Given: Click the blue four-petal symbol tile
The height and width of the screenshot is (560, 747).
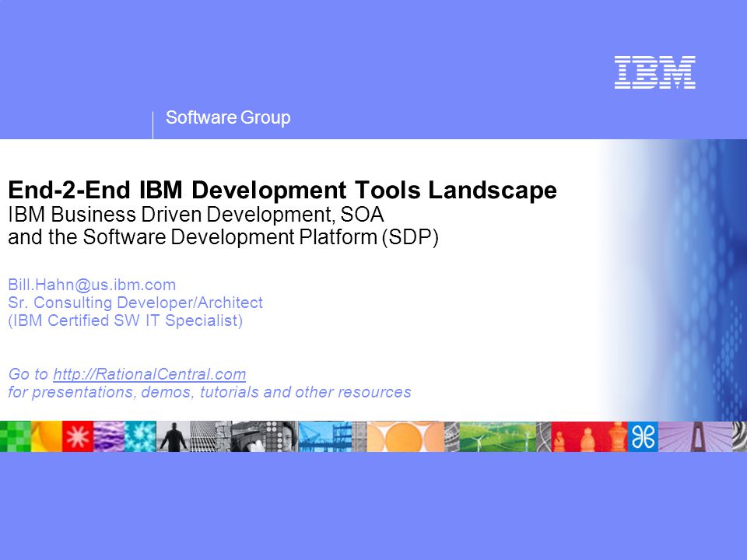Looking at the screenshot, I should point(643,436).
